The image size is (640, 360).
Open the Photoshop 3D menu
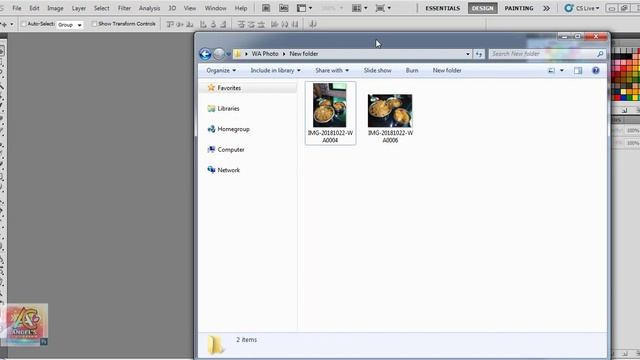click(x=172, y=8)
